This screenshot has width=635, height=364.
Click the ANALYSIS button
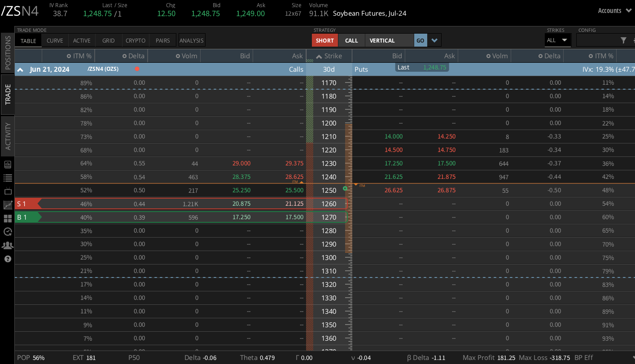click(192, 40)
